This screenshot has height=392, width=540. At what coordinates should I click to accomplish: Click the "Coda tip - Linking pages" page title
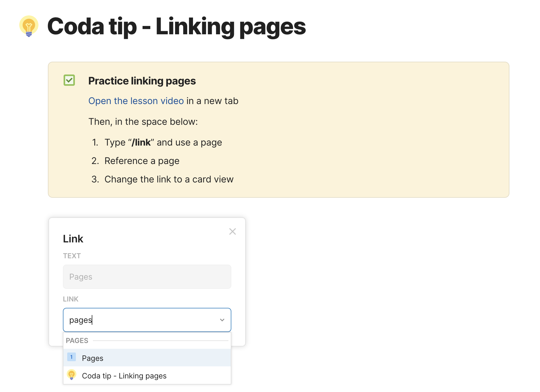[x=176, y=27]
